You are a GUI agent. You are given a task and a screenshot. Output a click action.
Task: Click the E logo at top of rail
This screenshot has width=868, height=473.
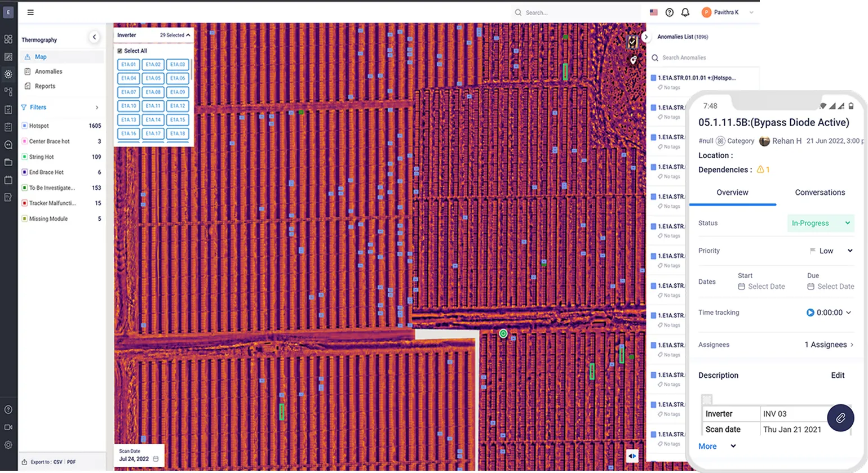click(8, 12)
